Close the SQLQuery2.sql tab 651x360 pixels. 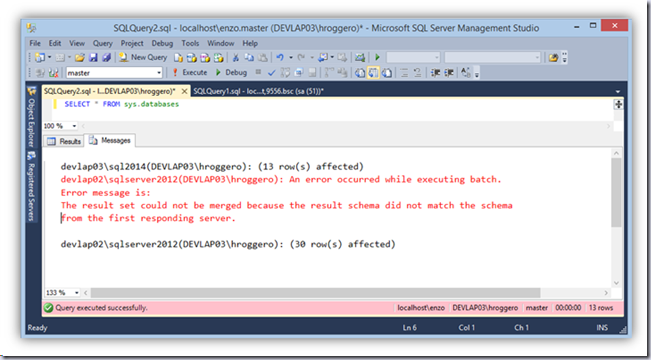[x=185, y=91]
